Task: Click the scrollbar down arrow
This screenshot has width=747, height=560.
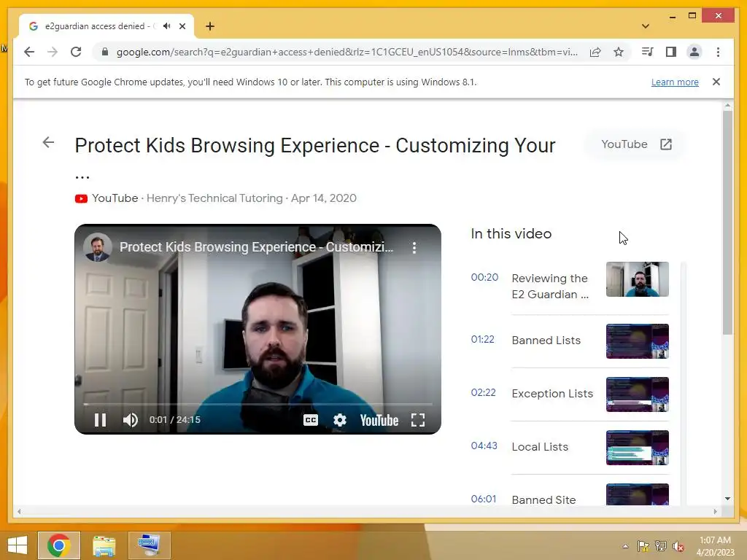Action: coord(727,499)
